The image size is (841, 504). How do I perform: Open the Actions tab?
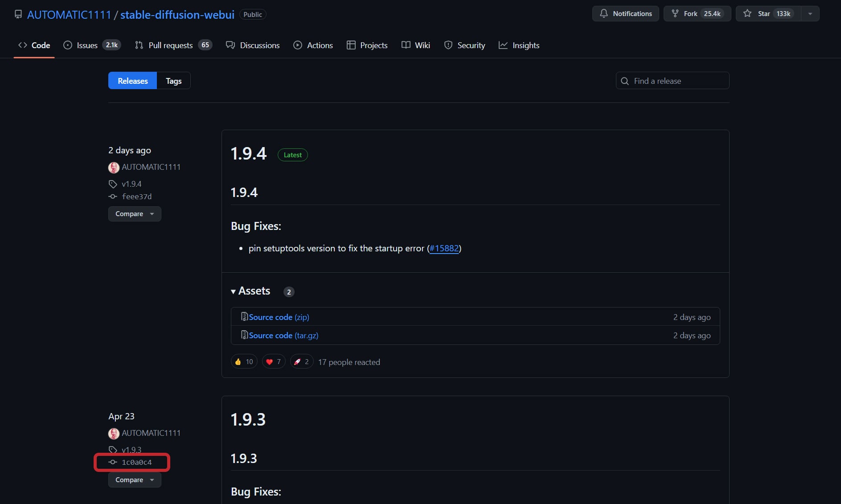click(313, 45)
